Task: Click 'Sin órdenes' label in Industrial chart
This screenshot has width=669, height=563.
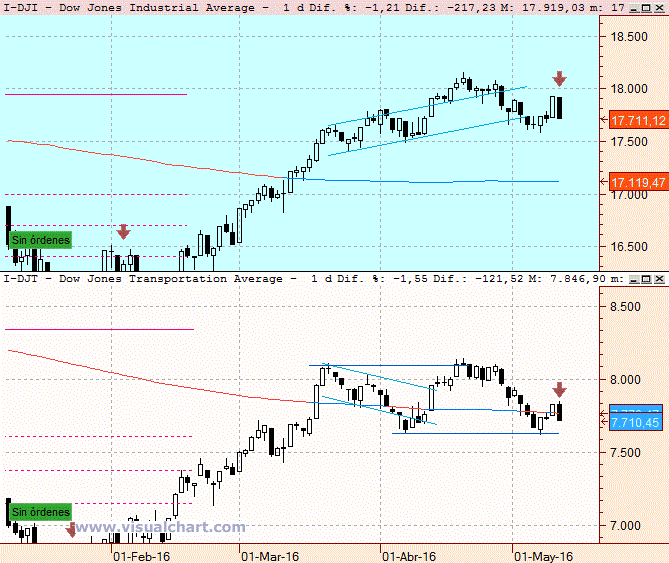Action: click(41, 240)
